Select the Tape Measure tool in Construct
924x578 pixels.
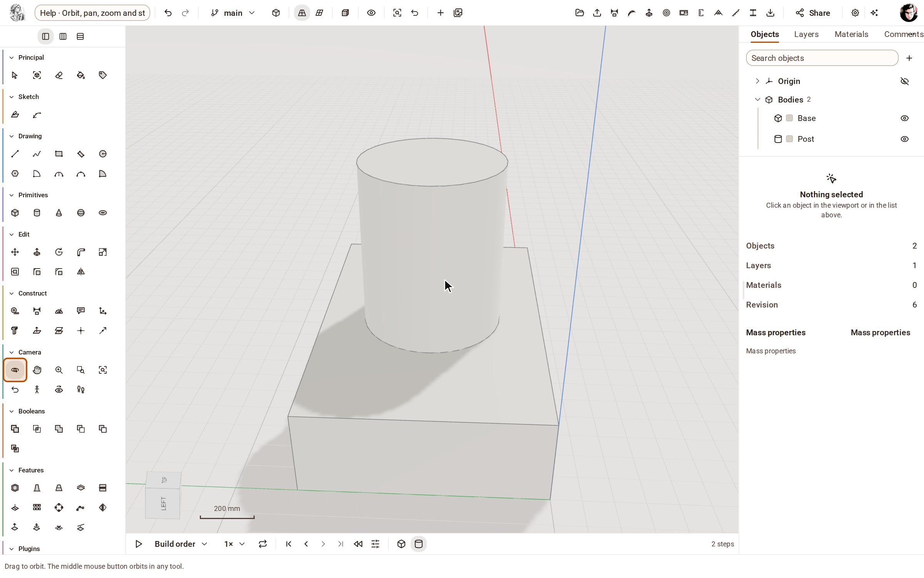click(15, 311)
